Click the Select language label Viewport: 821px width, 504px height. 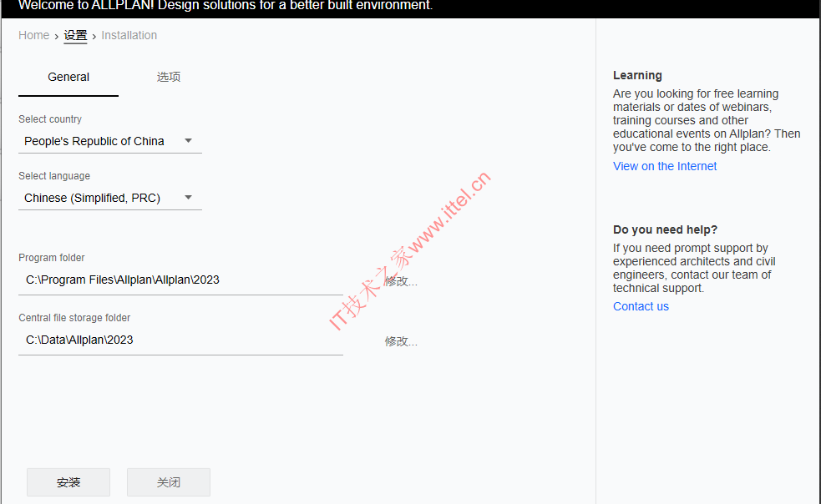[54, 176]
